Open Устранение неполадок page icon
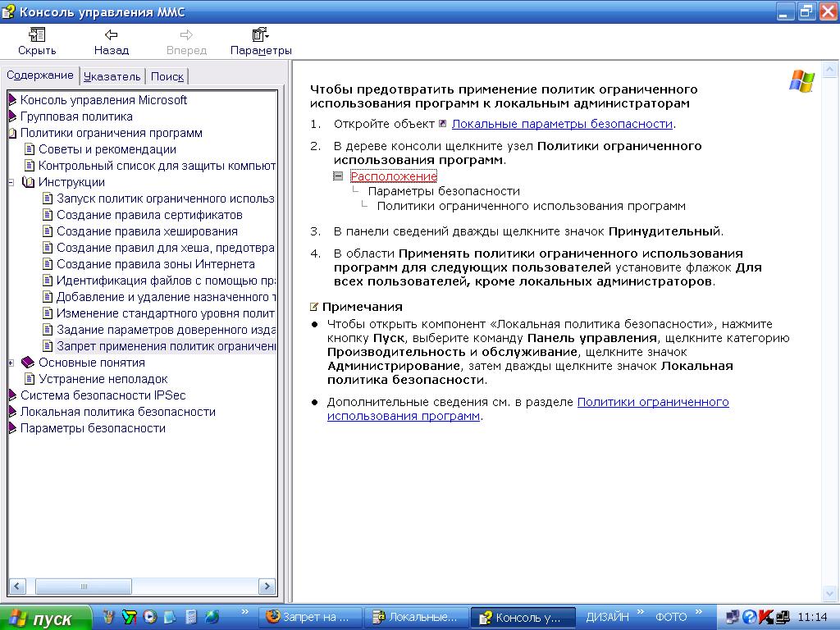 [x=30, y=379]
